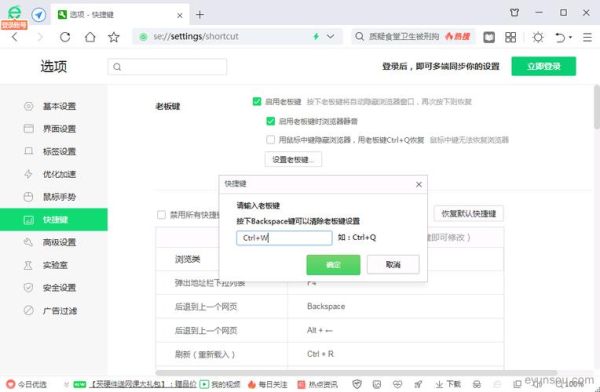Expand the dropdown beside the undo arrow
The width and height of the screenshot is (600, 392).
pos(571,37)
